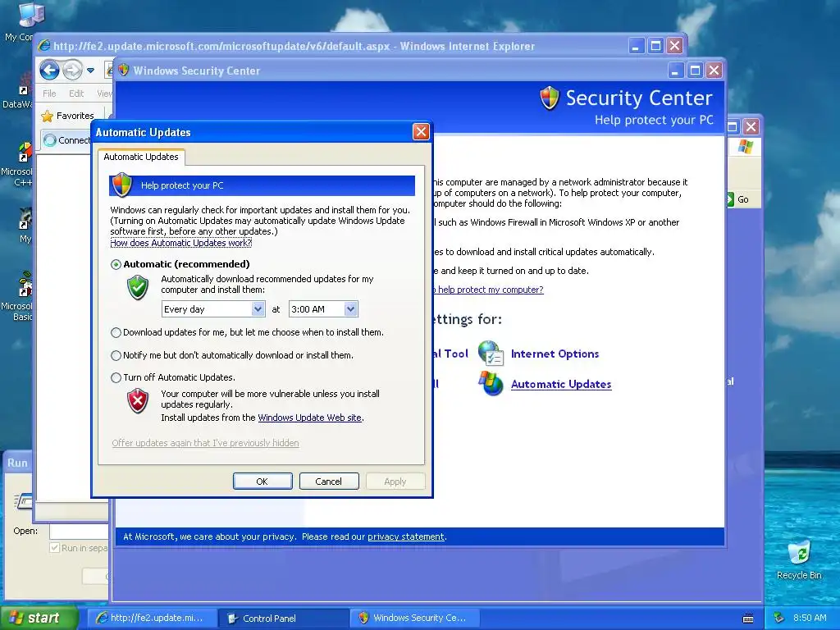Select the Automatic Updates tab
Screen dimensions: 840x630
coord(141,157)
